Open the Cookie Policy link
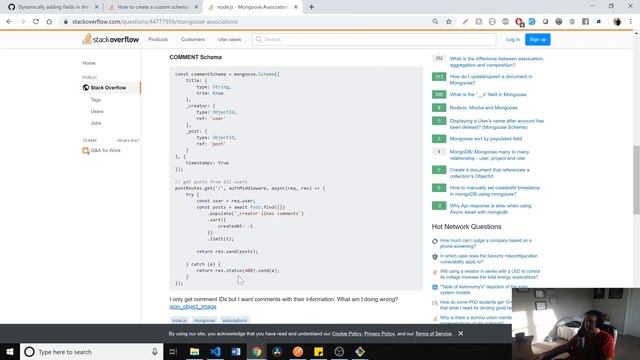This screenshot has width=640, height=360. (347, 333)
